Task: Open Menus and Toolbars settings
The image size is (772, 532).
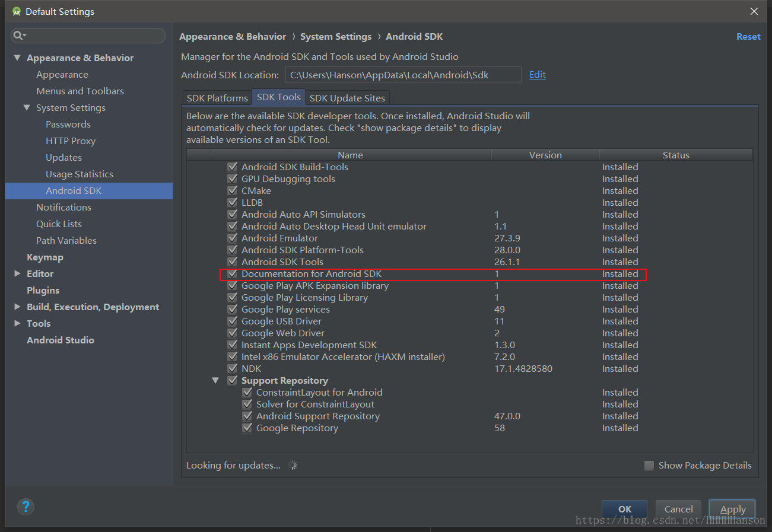Action: 80,91
